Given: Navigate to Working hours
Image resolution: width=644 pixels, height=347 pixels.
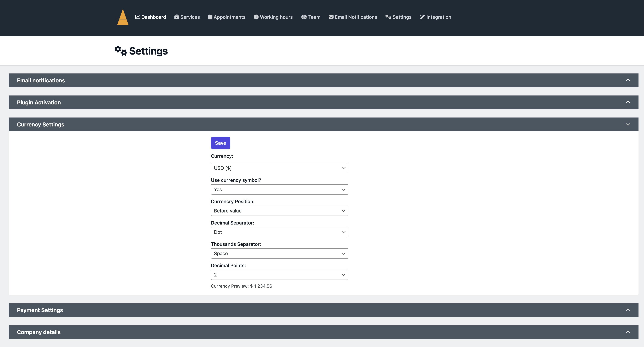Looking at the screenshot, I should tap(273, 17).
